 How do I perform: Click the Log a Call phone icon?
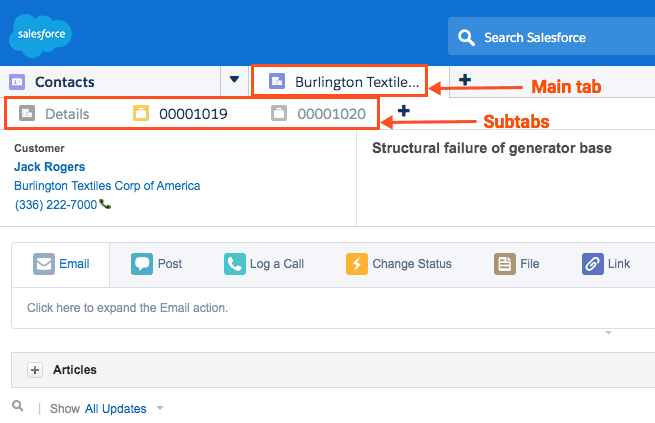coord(235,264)
